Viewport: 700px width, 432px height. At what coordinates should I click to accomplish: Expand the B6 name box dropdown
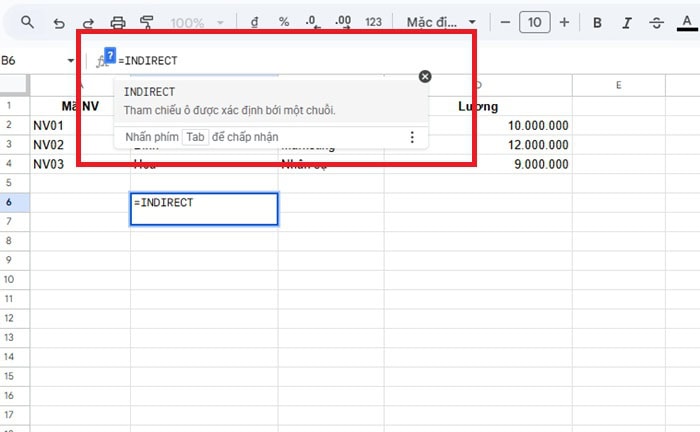click(71, 61)
